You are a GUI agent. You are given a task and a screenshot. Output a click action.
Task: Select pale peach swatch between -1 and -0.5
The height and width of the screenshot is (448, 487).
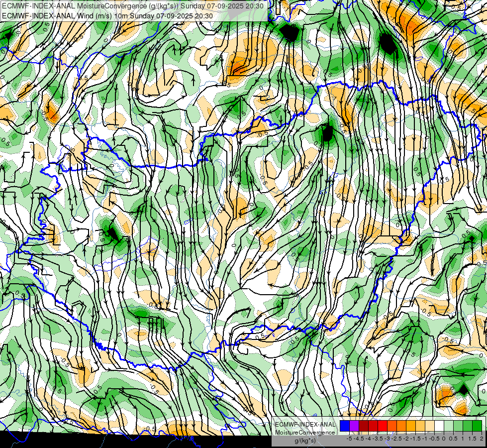coord(430,426)
